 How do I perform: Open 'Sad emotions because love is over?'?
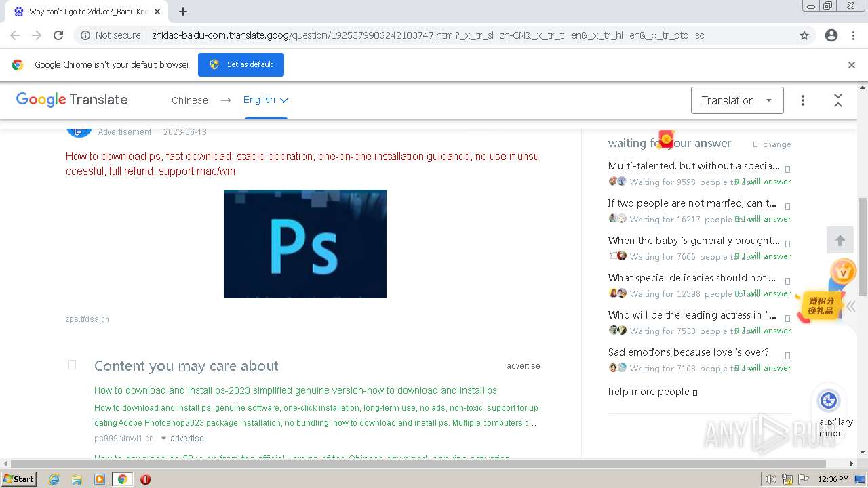coord(688,352)
